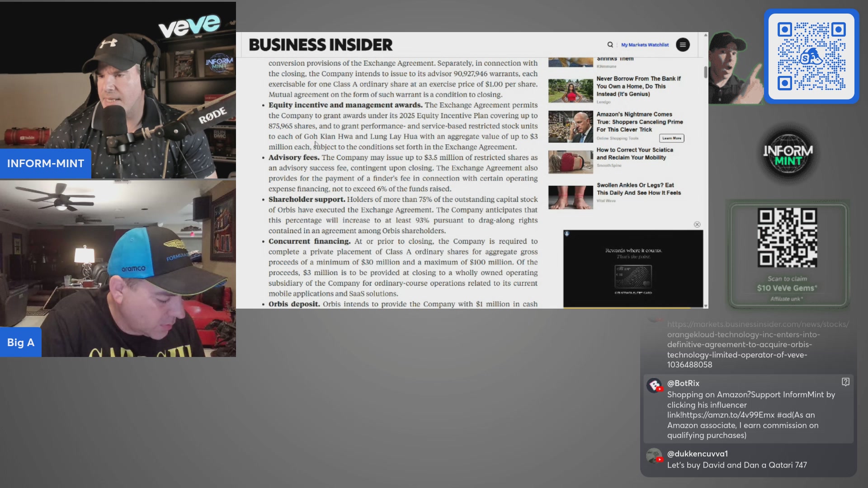Click the Learn More ad button
The image size is (868, 488).
tap(671, 138)
